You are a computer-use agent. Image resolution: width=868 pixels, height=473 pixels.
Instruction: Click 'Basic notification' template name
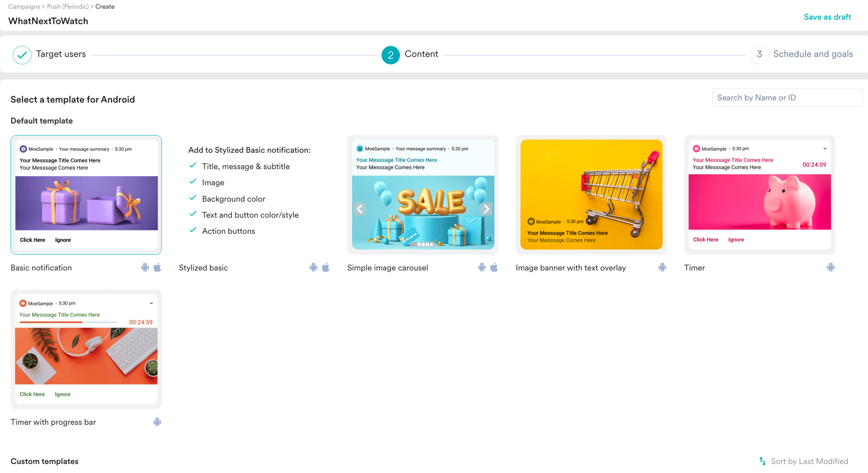[41, 268]
